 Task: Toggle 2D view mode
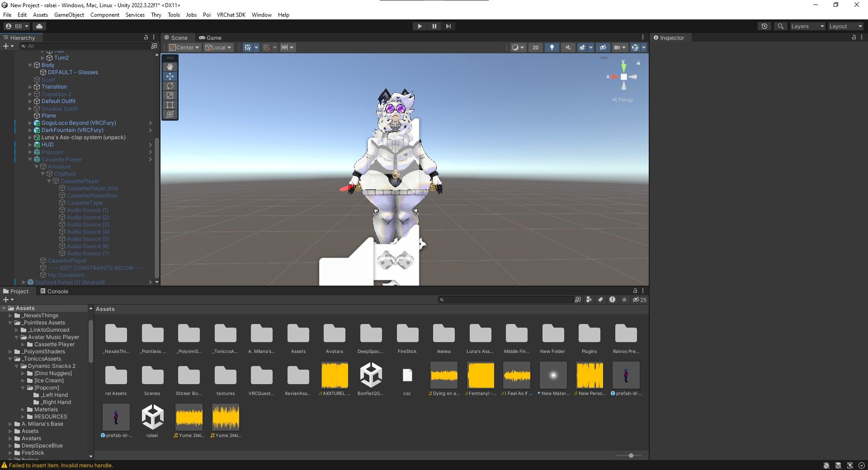click(x=535, y=47)
